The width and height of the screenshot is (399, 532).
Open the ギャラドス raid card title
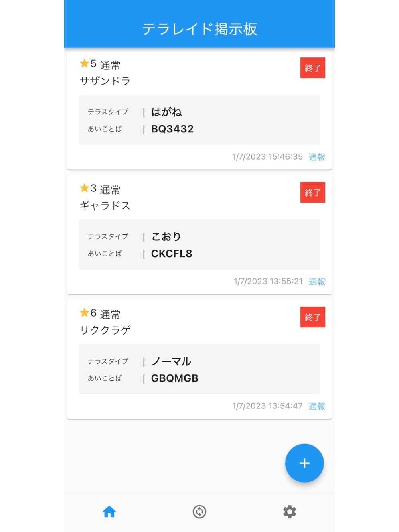(x=105, y=206)
